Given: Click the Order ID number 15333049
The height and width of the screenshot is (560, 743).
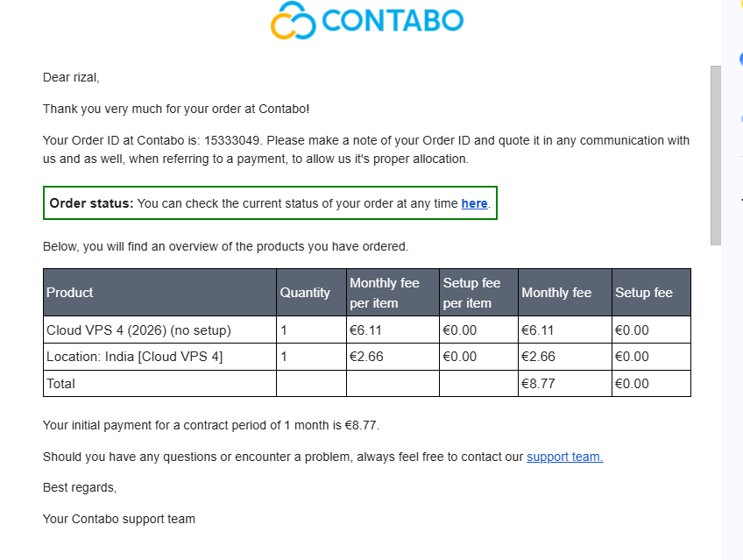Looking at the screenshot, I should tap(231, 141).
